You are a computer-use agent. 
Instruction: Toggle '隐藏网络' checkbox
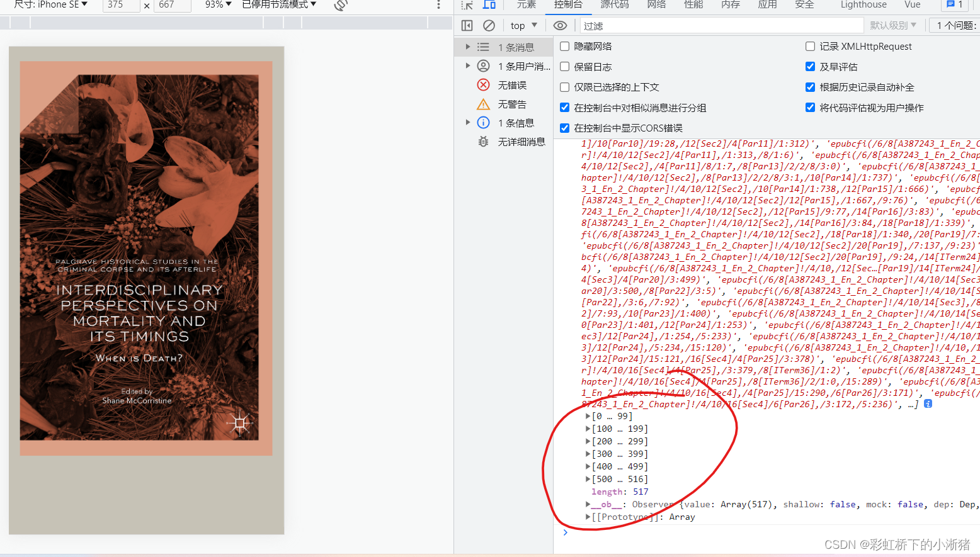[x=565, y=47]
